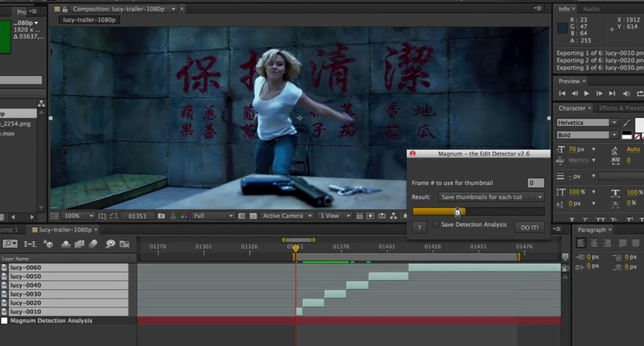Image resolution: width=644 pixels, height=346 pixels.
Task: Select the Paragraph panel tab
Action: (x=592, y=229)
